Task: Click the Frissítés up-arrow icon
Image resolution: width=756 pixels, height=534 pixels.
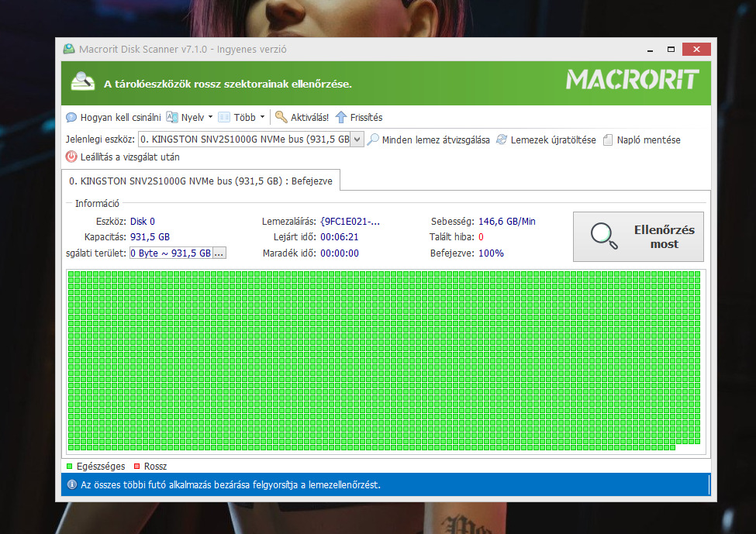Action: point(341,117)
